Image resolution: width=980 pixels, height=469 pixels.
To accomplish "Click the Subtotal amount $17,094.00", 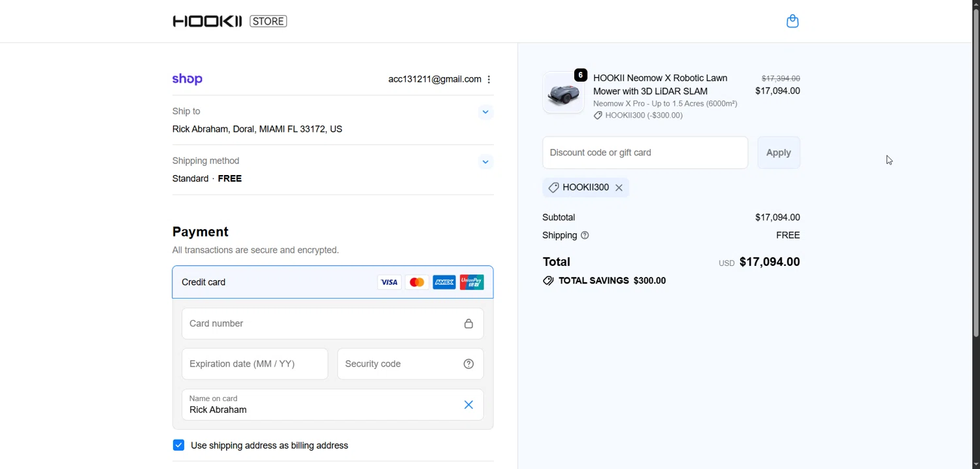I will point(777,218).
